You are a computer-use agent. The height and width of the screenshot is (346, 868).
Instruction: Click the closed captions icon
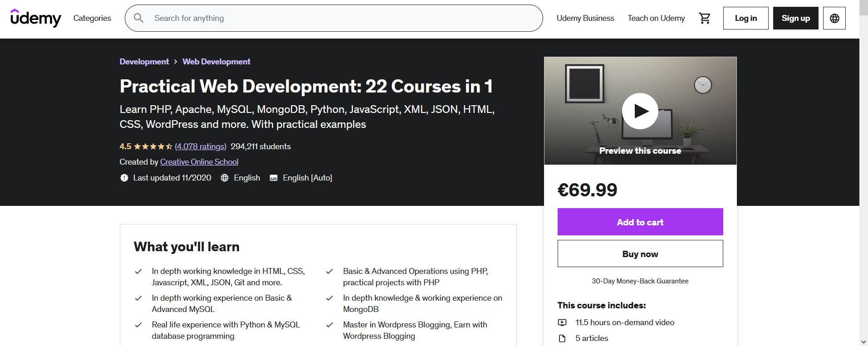coord(274,178)
